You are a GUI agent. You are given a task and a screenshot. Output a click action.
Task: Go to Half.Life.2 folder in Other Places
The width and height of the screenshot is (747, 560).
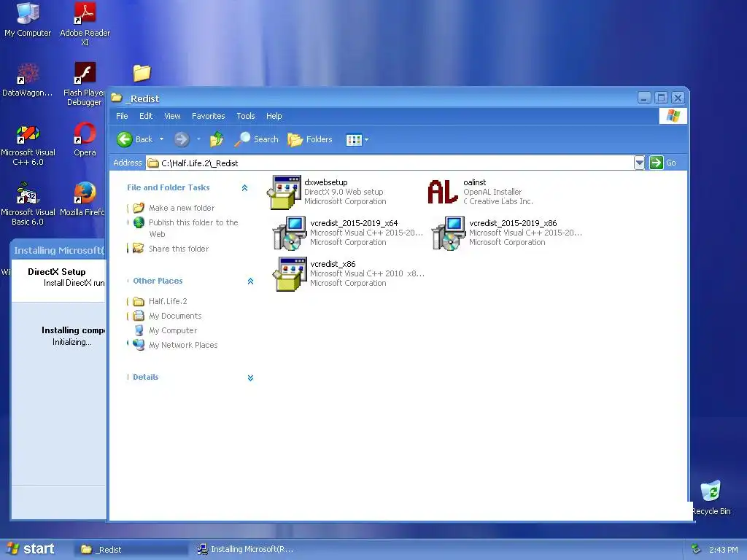168,301
